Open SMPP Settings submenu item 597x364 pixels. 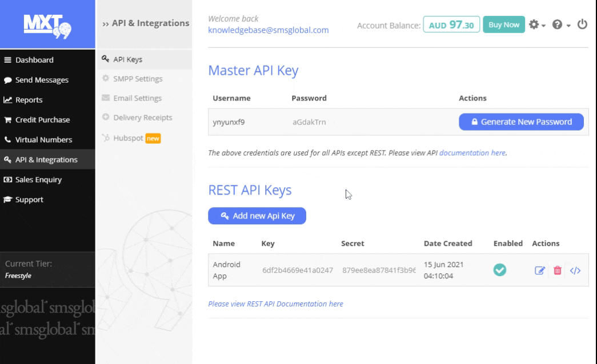138,79
